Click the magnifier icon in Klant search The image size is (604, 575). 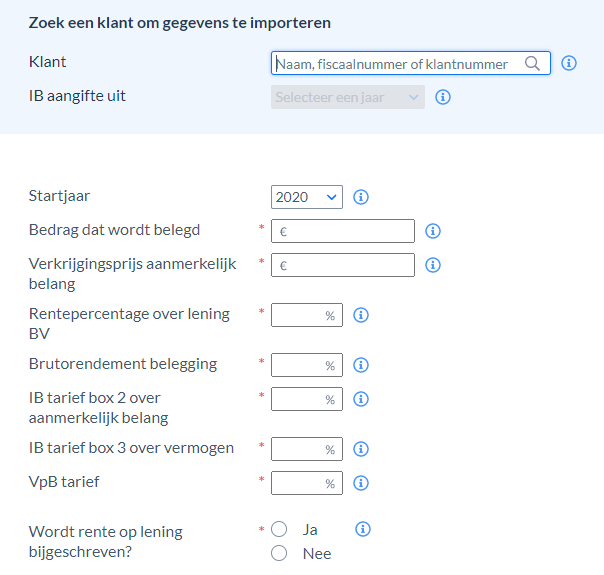532,63
